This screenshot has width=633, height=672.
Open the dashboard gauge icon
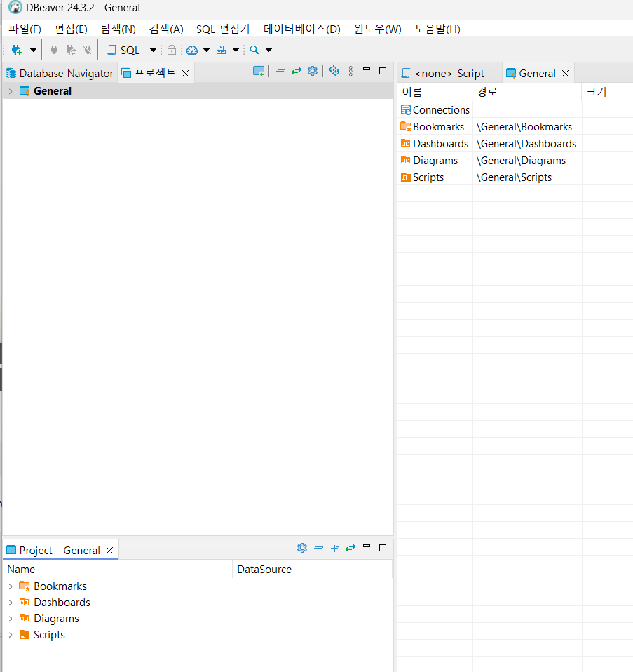click(192, 50)
